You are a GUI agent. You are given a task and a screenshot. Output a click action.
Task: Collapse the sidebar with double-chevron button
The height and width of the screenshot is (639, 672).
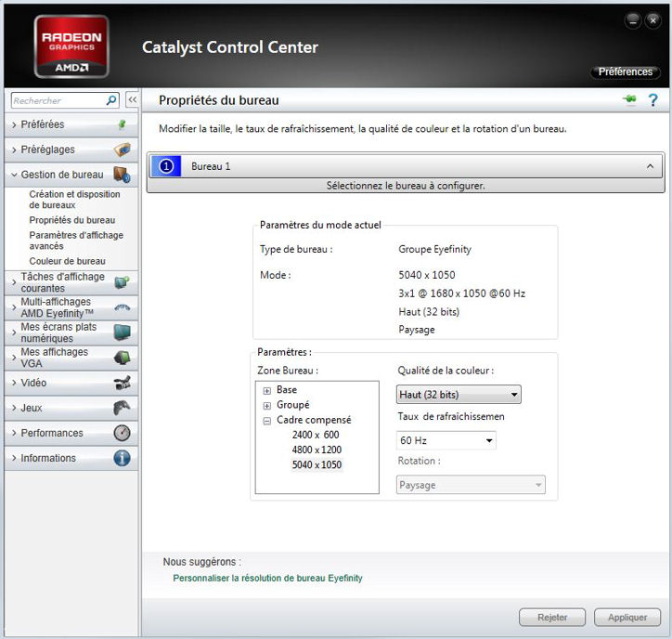tap(133, 100)
